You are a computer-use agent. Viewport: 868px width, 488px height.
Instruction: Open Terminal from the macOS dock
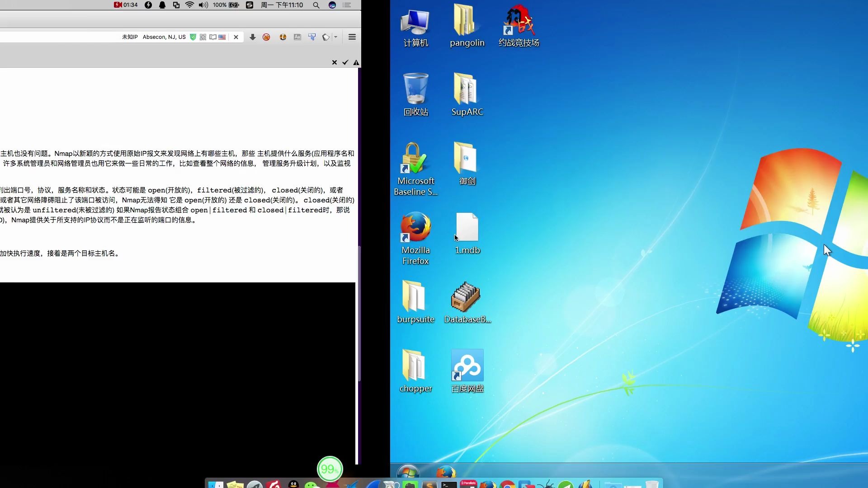[449, 484]
